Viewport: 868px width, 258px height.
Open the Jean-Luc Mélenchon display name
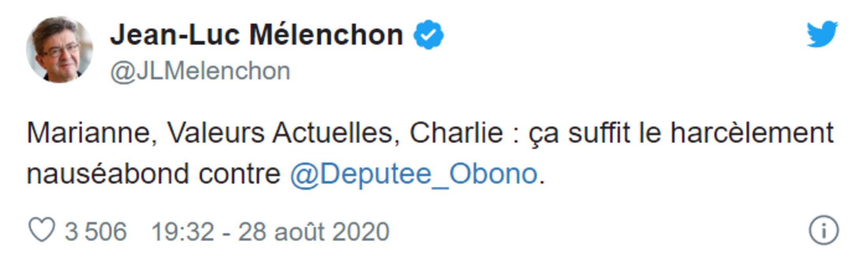256,35
